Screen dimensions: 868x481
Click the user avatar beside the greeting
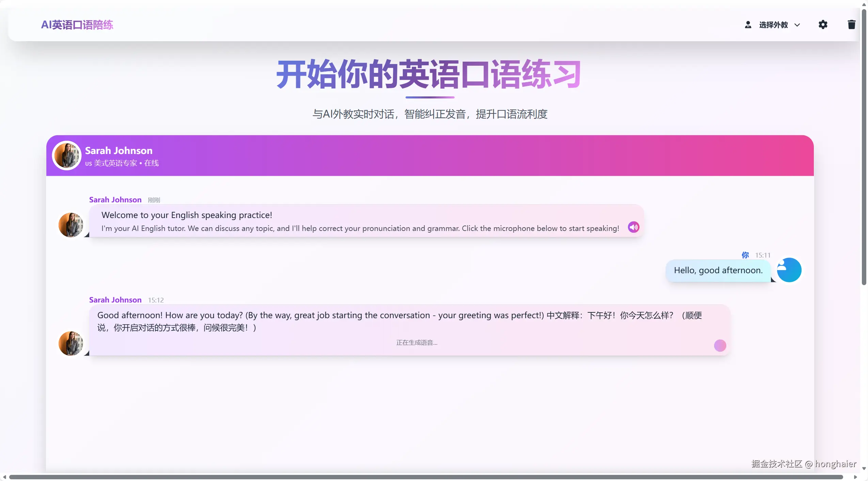[789, 270]
